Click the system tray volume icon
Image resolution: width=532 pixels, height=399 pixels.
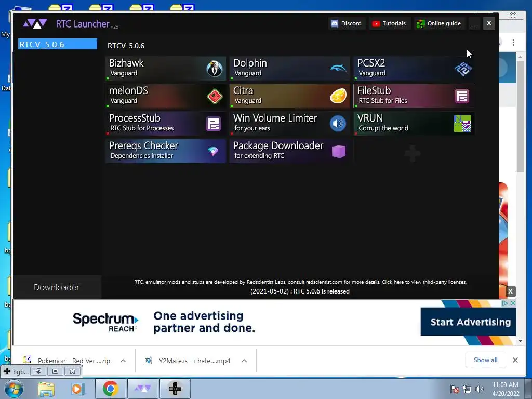click(x=479, y=389)
